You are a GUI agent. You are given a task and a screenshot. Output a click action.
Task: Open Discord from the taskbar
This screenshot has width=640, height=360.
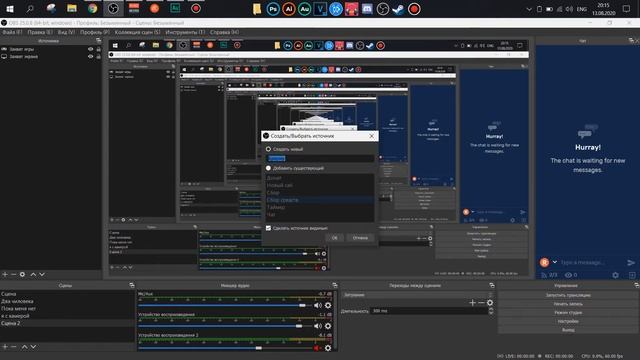pos(367,9)
